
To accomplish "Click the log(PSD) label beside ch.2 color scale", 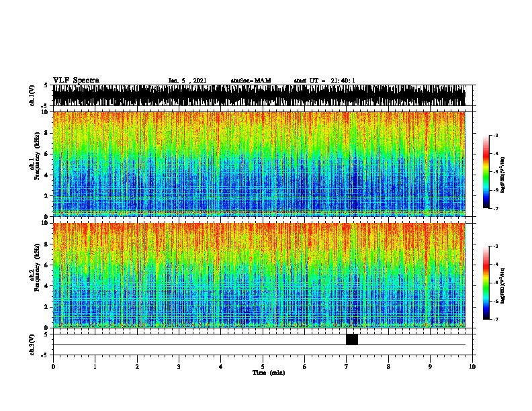I will [x=503, y=285].
